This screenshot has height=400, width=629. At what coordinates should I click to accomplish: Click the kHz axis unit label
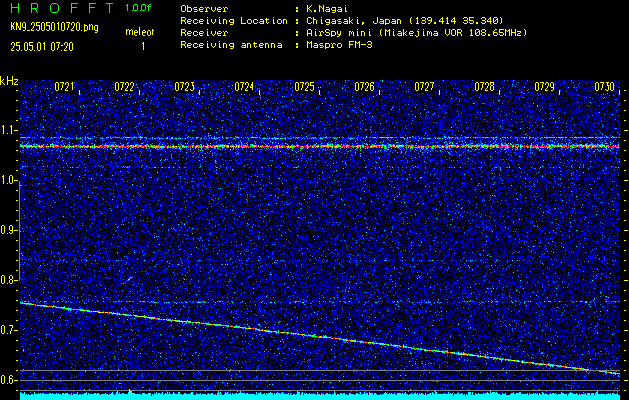click(9, 81)
